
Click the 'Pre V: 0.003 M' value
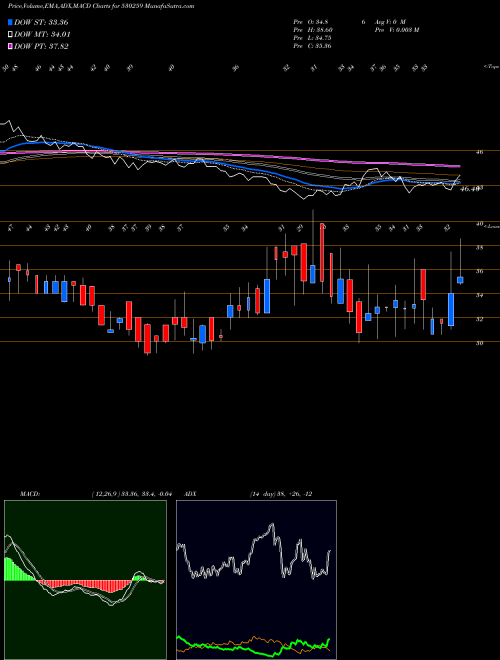click(396, 30)
